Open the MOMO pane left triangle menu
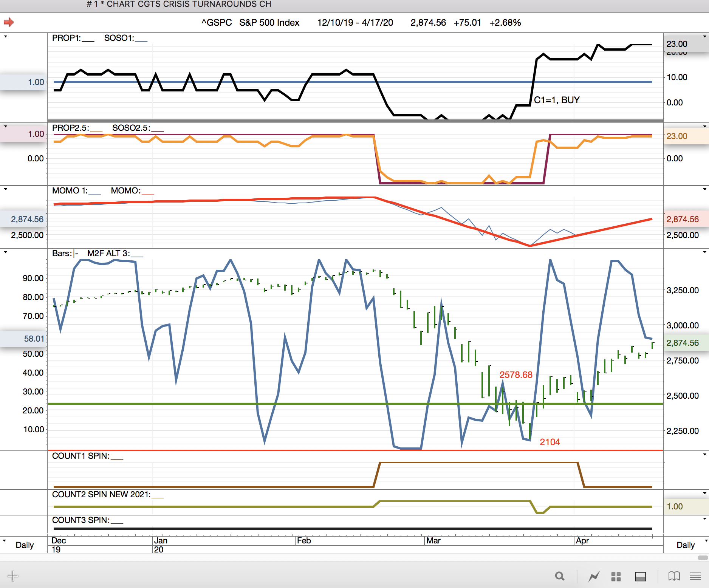Screen dimensions: 709x588 point(6,189)
